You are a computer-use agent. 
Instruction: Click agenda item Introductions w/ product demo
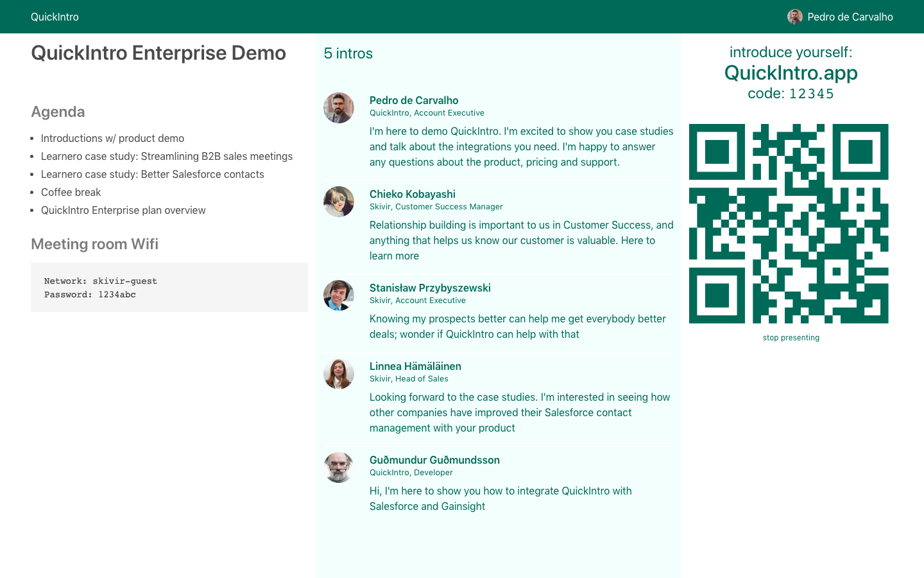pyautogui.click(x=112, y=138)
